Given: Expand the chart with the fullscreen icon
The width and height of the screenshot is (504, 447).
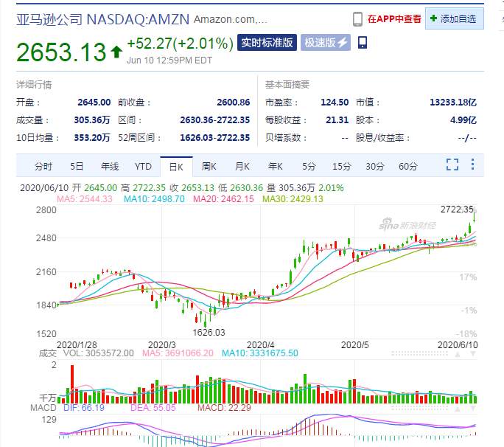Looking at the screenshot, I should point(452,164).
